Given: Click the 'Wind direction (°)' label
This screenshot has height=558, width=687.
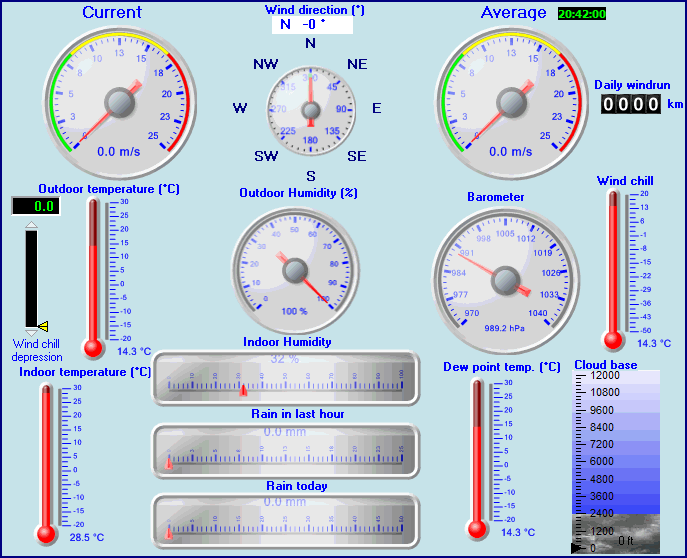Looking at the screenshot, I should [315, 10].
